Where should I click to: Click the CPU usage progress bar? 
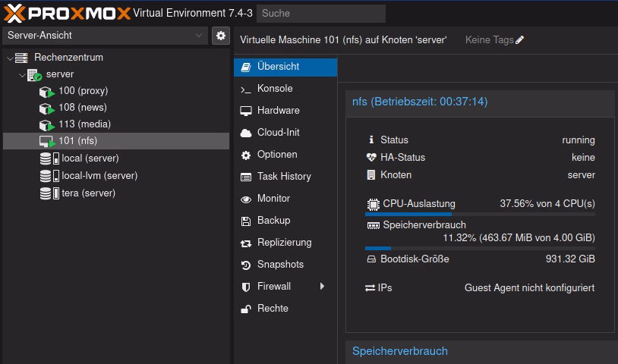(x=480, y=215)
